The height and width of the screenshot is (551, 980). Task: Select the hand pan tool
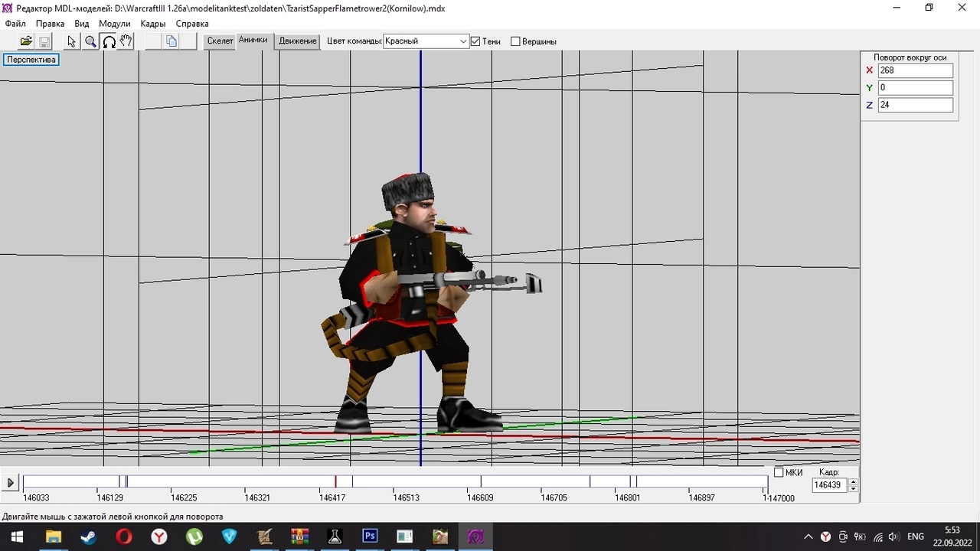(x=126, y=41)
